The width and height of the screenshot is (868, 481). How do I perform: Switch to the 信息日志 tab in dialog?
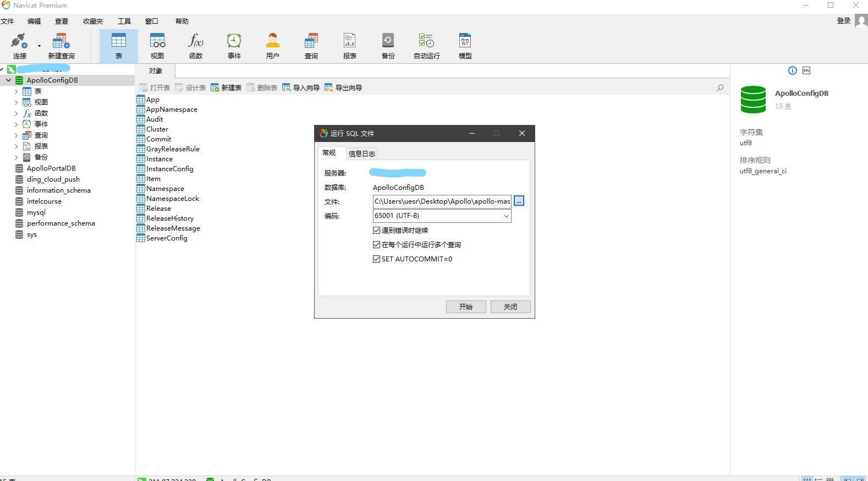click(362, 154)
